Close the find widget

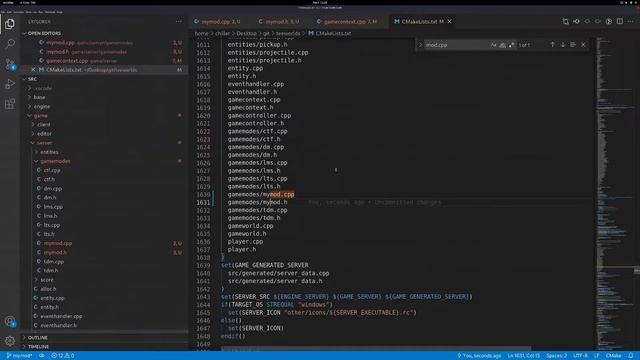pos(583,45)
